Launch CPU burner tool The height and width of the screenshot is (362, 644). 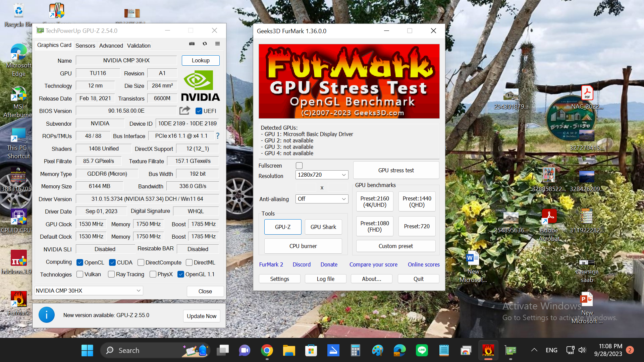coord(303,246)
